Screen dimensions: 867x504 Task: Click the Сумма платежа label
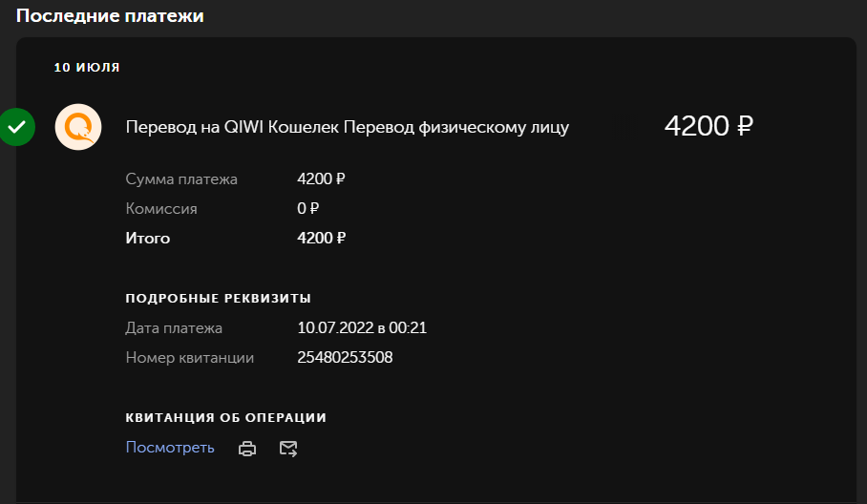click(x=181, y=179)
